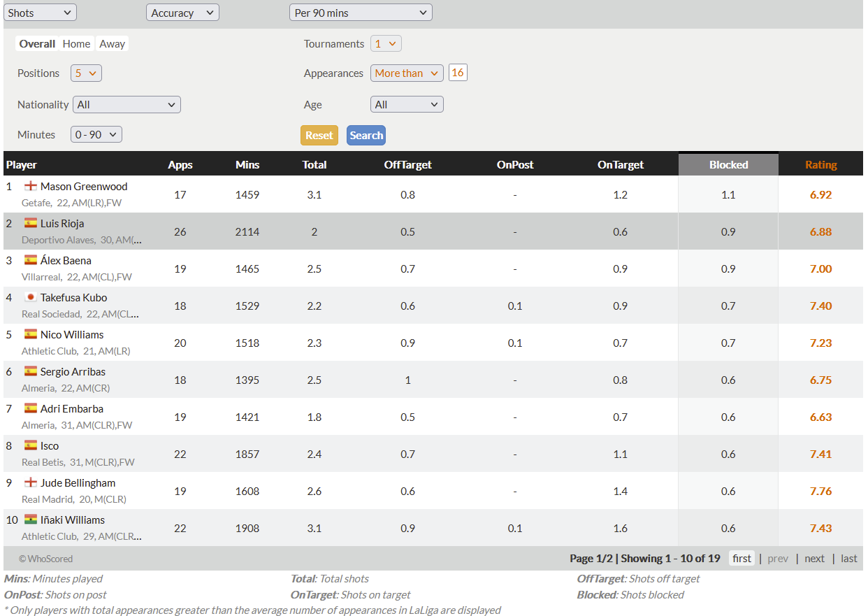Image resolution: width=868 pixels, height=616 pixels.
Task: Jump to the last results page
Action: tap(849, 558)
